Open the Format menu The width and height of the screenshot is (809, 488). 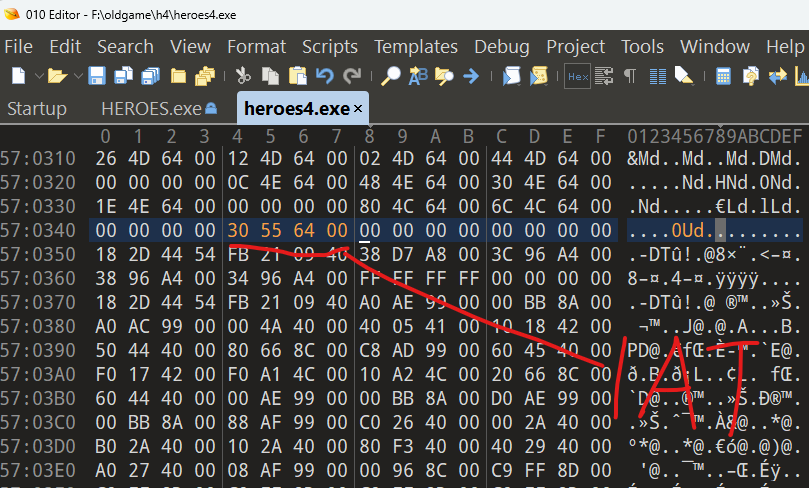(256, 47)
